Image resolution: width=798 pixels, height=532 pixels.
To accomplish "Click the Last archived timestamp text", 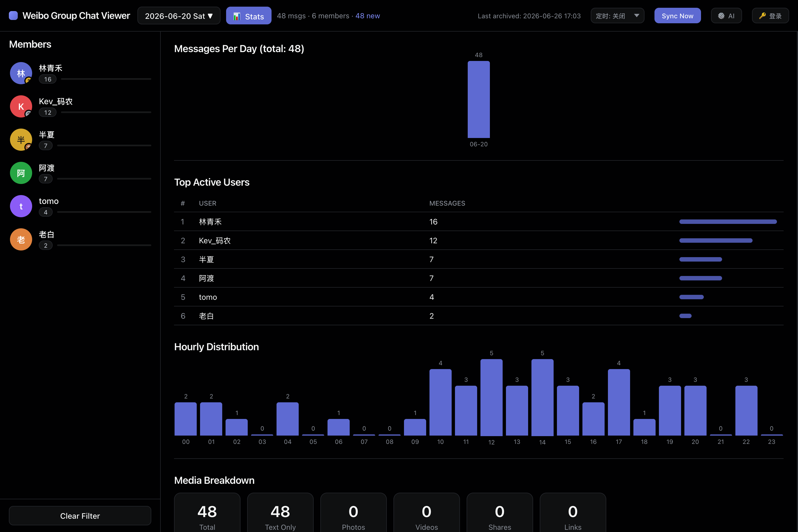I will tap(529, 16).
